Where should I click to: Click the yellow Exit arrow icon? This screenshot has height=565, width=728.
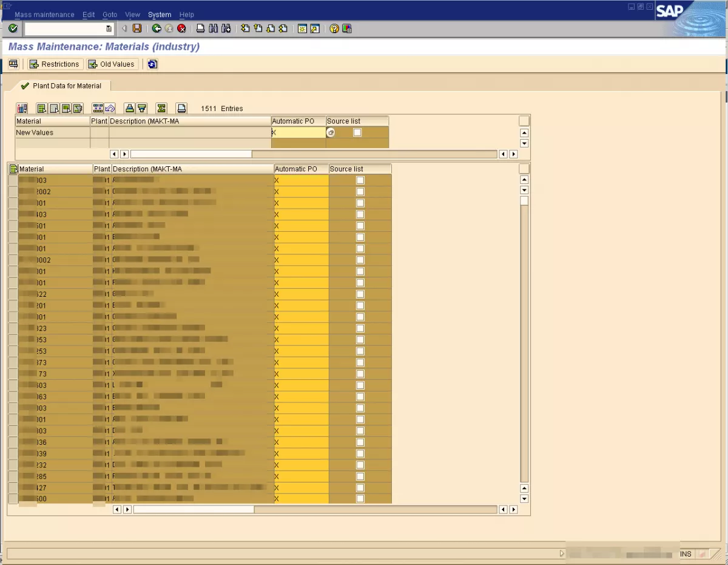pyautogui.click(x=169, y=29)
